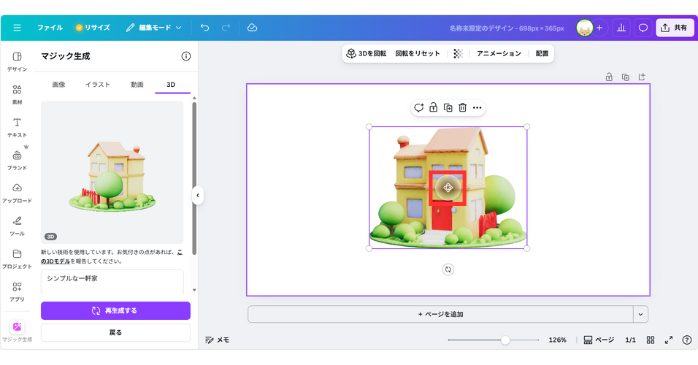Screen dimensions: 698x365
Task: Open the アプリ sidebar panel
Action: coord(17,292)
